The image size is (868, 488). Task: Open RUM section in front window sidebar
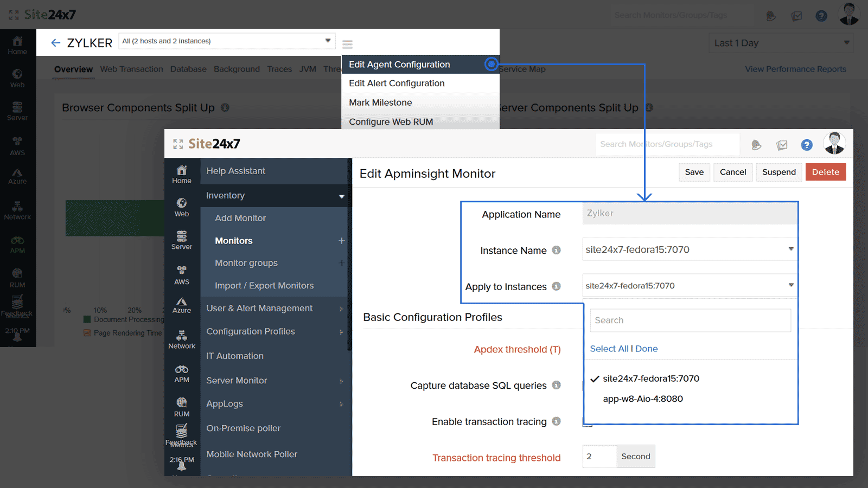coord(182,407)
